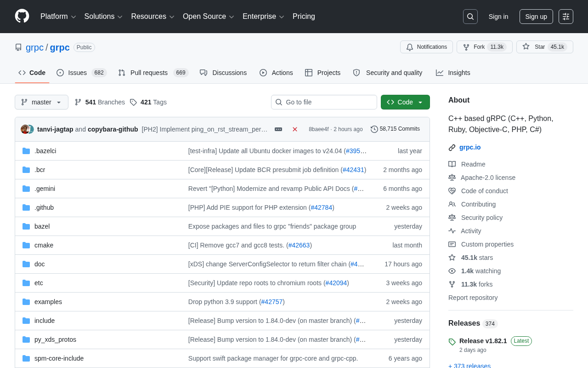Viewport: 588px width, 368px height.
Task: Open the copybara-github author link
Action: [x=113, y=129]
